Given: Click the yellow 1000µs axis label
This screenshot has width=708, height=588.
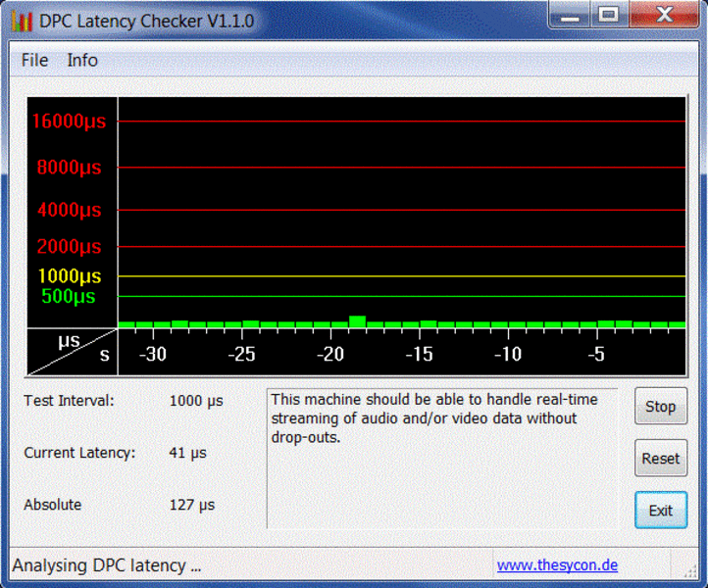Looking at the screenshot, I should [69, 275].
